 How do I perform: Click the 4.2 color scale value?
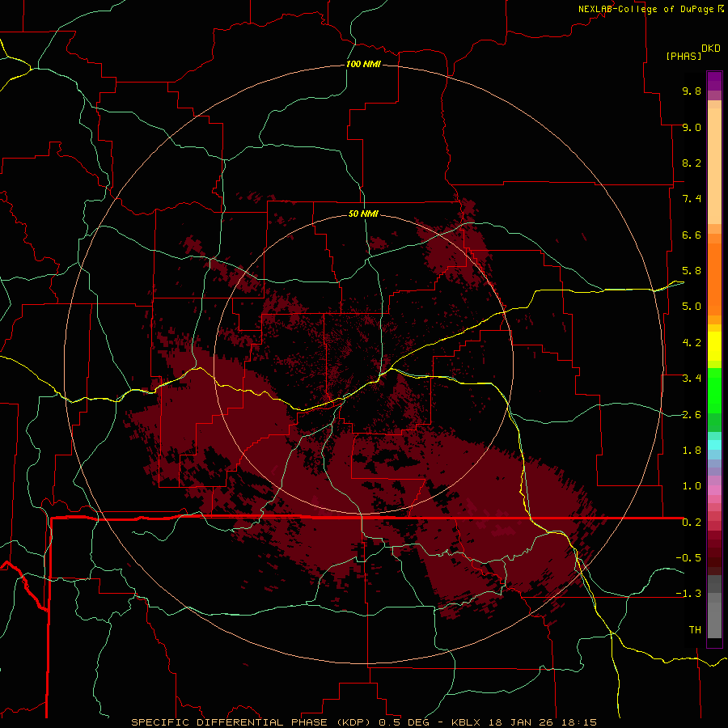click(x=692, y=343)
